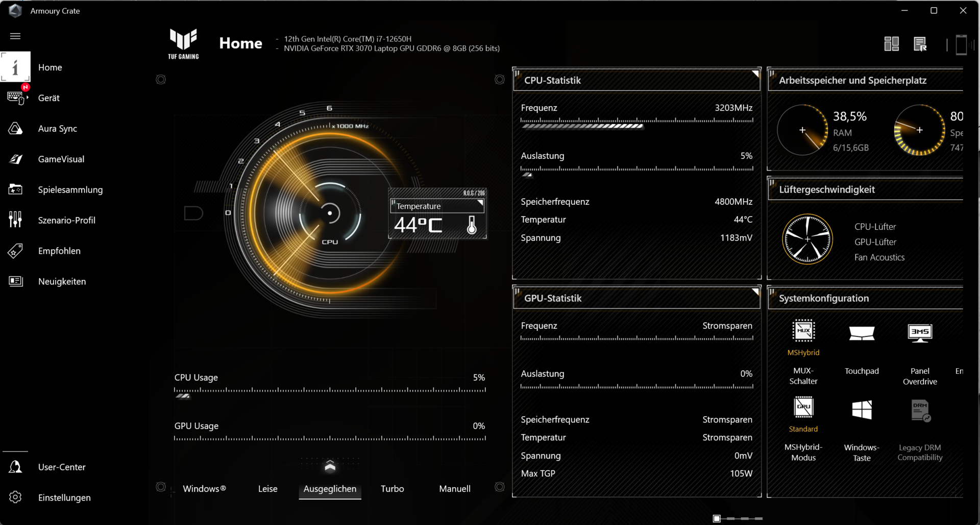Screen dimensions: 980x525
Task: Click the 38,5% RAM value
Action: click(850, 116)
